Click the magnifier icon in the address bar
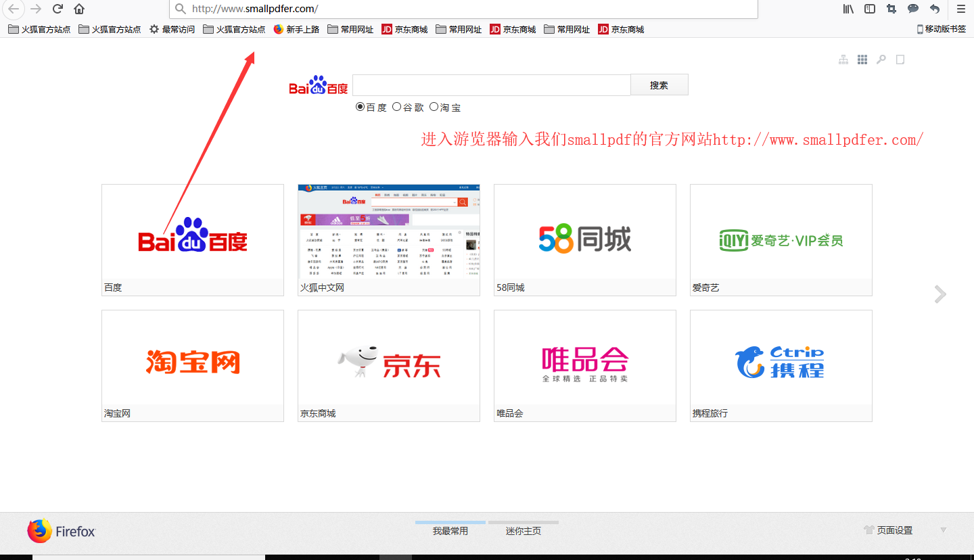This screenshot has width=974, height=560. tap(180, 9)
